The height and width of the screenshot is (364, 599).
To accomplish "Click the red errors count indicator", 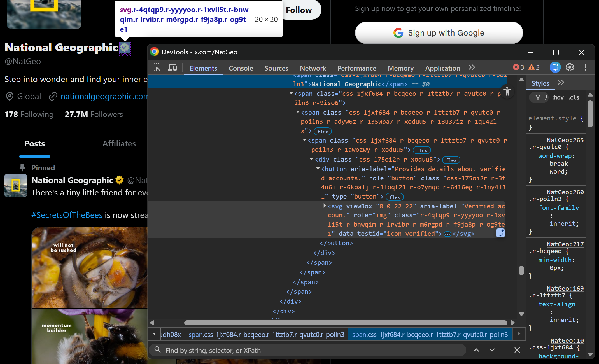I will point(518,67).
